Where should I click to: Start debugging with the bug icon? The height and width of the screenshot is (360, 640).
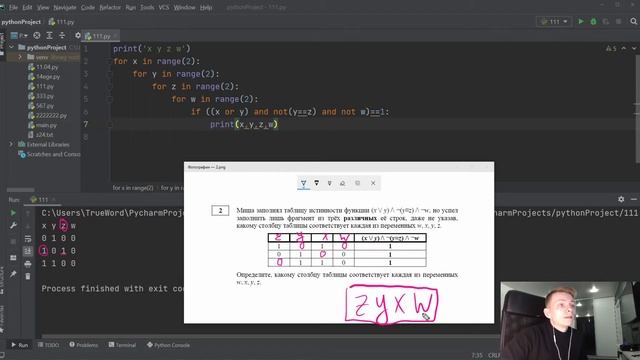[593, 22]
